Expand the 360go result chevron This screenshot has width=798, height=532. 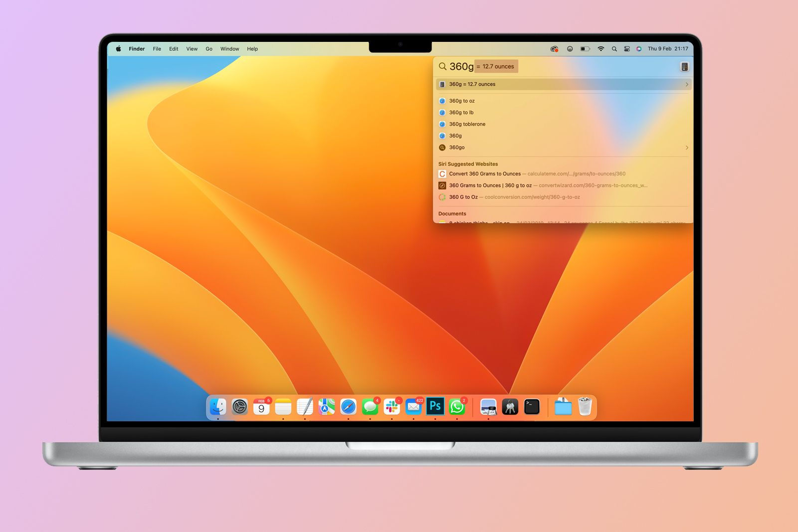pyautogui.click(x=687, y=148)
